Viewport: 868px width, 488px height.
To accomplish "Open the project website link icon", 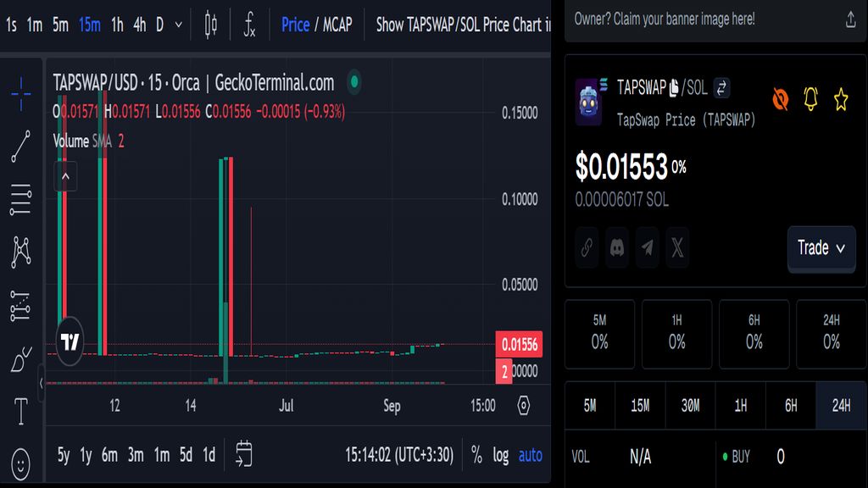I will (x=587, y=247).
